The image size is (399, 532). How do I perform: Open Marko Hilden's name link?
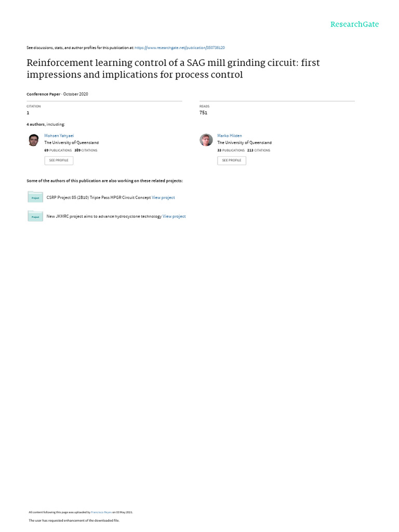point(230,136)
